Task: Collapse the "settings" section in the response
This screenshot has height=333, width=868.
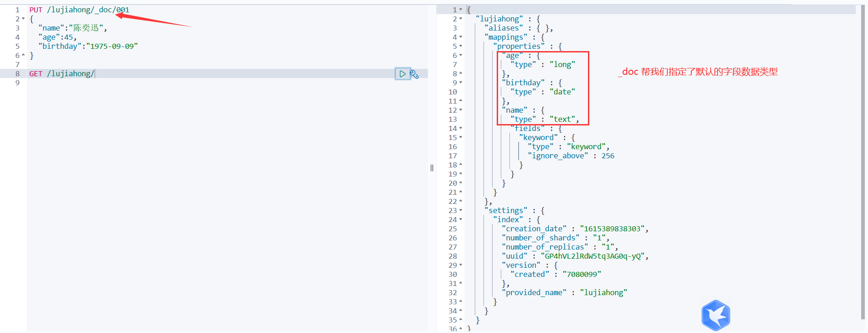Action: click(x=461, y=211)
